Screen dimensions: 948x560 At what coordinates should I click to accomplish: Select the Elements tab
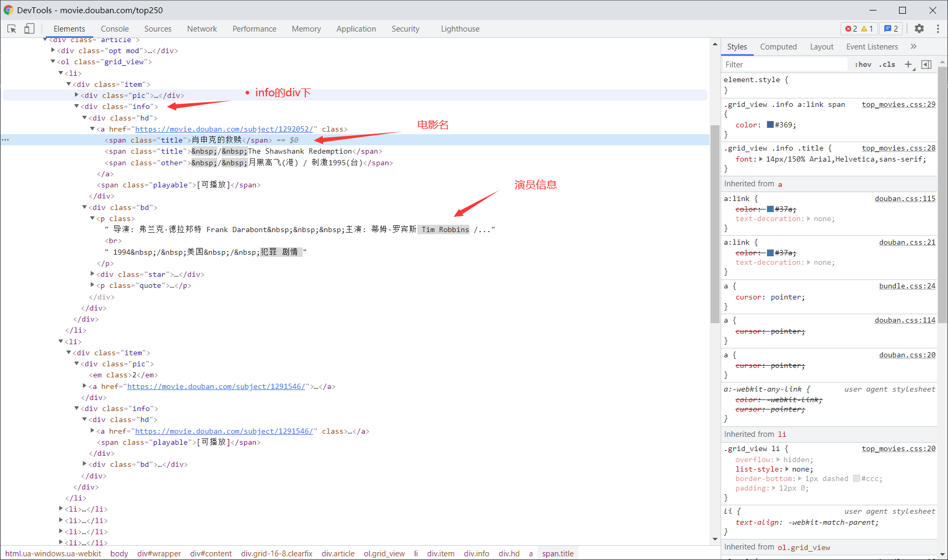click(x=69, y=29)
